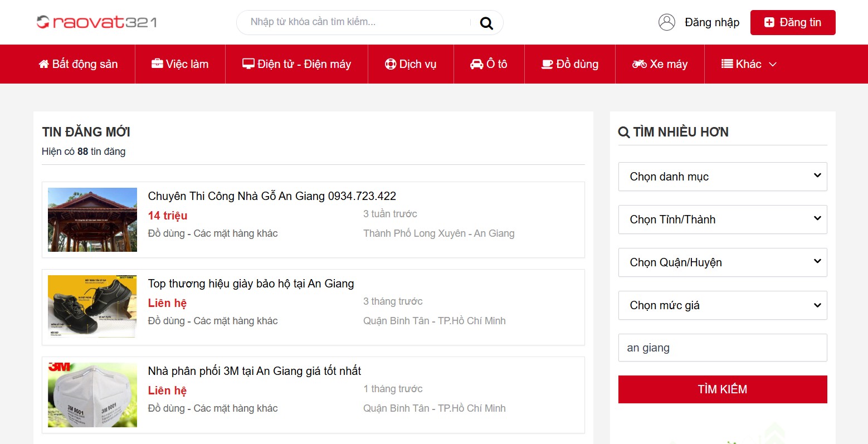Open the Chọn Tỉnh/Thành dropdown
Viewport: 868px width, 444px height.
pos(722,219)
